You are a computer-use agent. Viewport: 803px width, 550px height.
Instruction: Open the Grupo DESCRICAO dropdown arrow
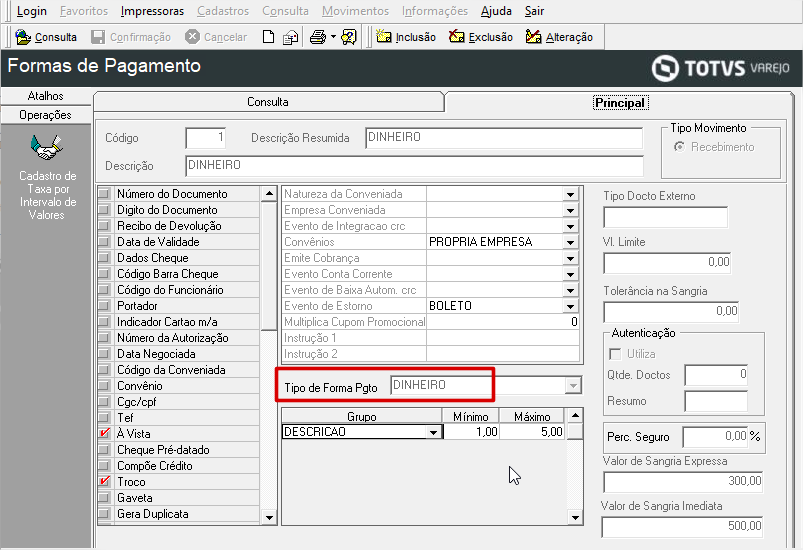433,432
